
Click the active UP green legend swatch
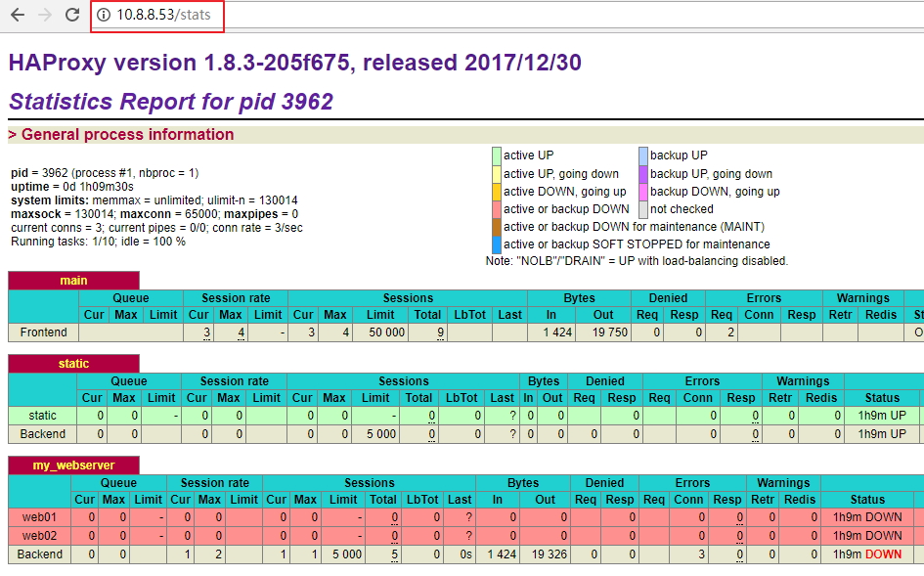click(x=496, y=155)
